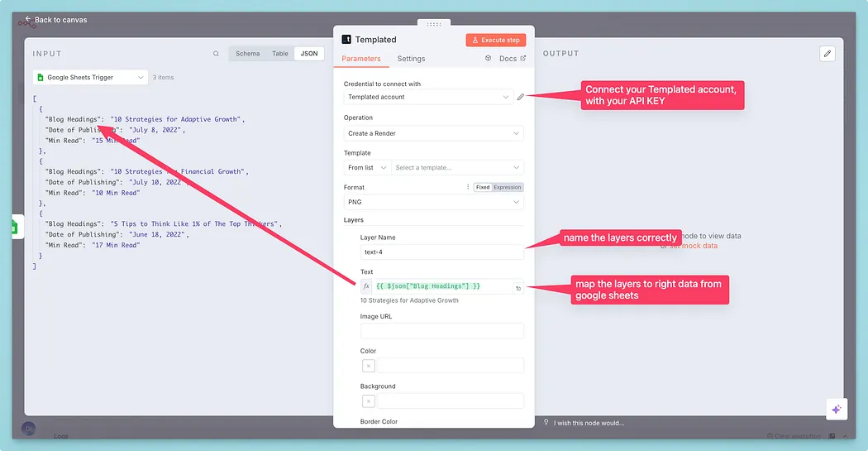Click the resolved preview text under Text field

click(x=409, y=300)
